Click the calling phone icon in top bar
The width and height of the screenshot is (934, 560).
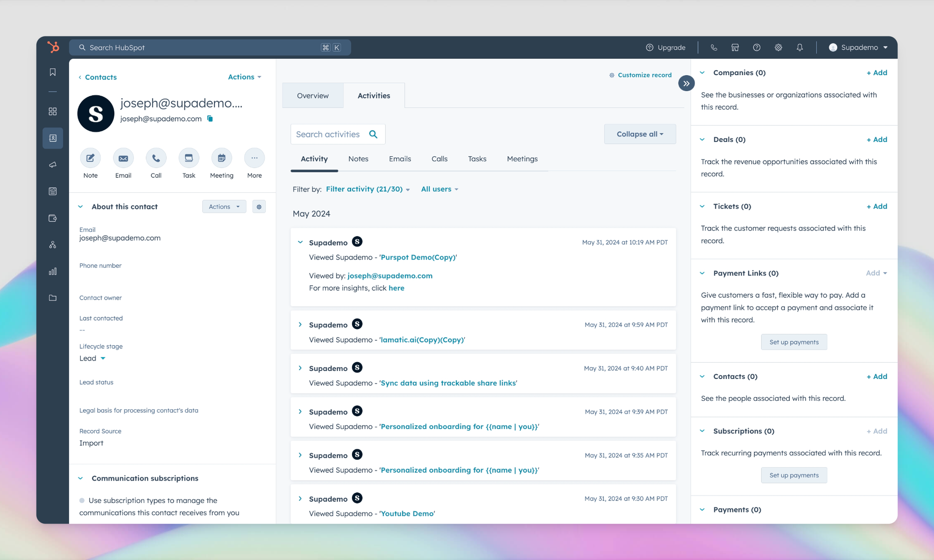click(x=714, y=48)
